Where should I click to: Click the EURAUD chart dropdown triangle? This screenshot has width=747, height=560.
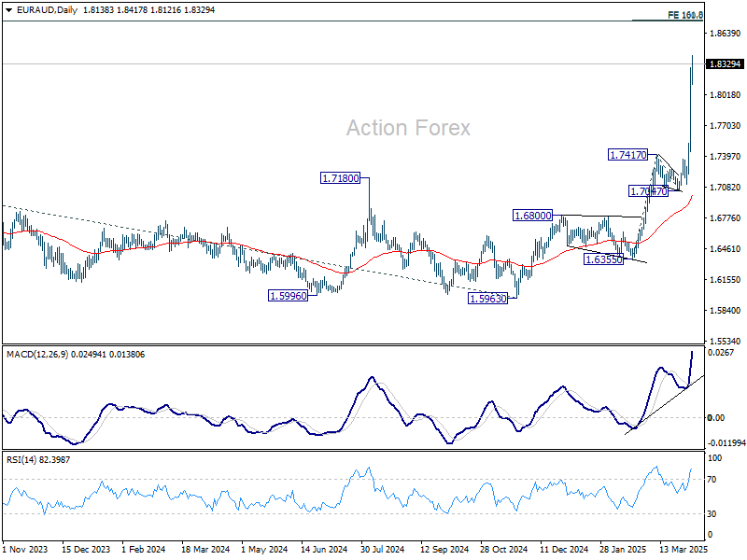(8, 10)
